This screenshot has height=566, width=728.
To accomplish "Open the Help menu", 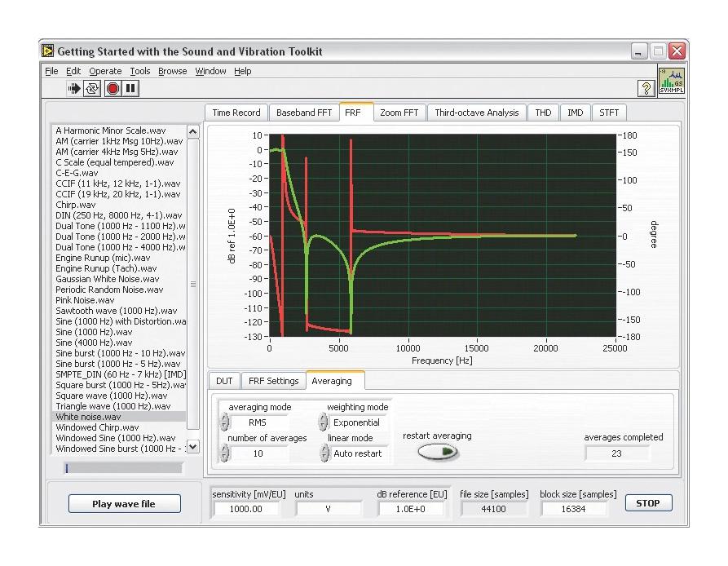I will (x=242, y=71).
